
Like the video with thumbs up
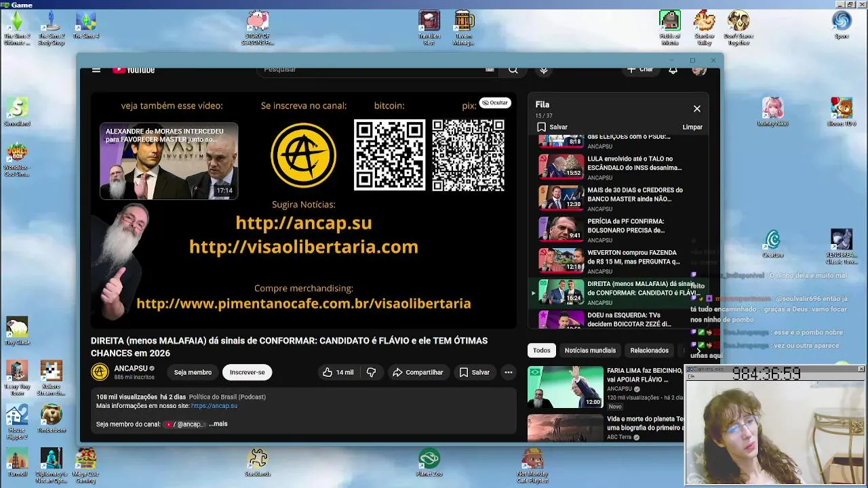[338, 372]
